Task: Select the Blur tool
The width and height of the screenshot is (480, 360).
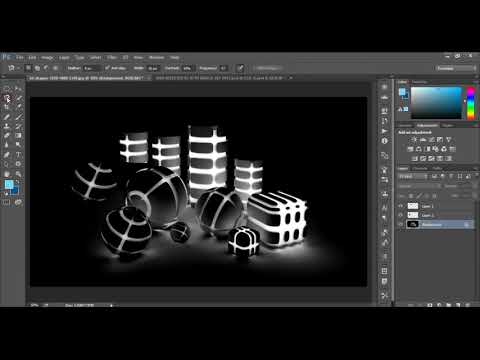Action: coord(7,145)
